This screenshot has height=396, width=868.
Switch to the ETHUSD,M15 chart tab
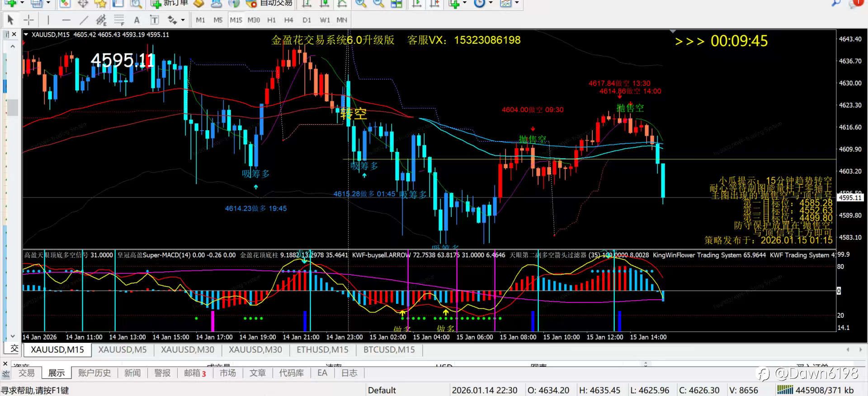pyautogui.click(x=322, y=349)
